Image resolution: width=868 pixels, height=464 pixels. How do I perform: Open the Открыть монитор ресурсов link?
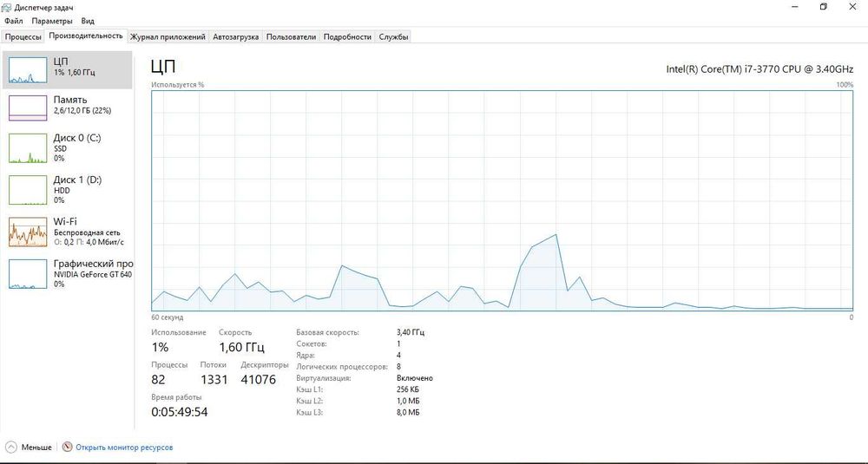coord(124,448)
